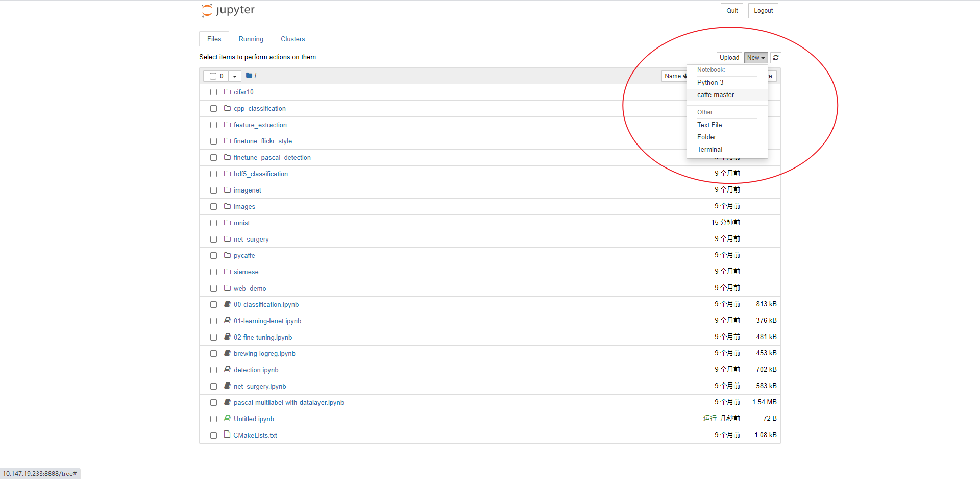This screenshot has height=479, width=980.
Task: Open the 02-fine-tuning.ipynb notebook link
Action: [x=263, y=338]
